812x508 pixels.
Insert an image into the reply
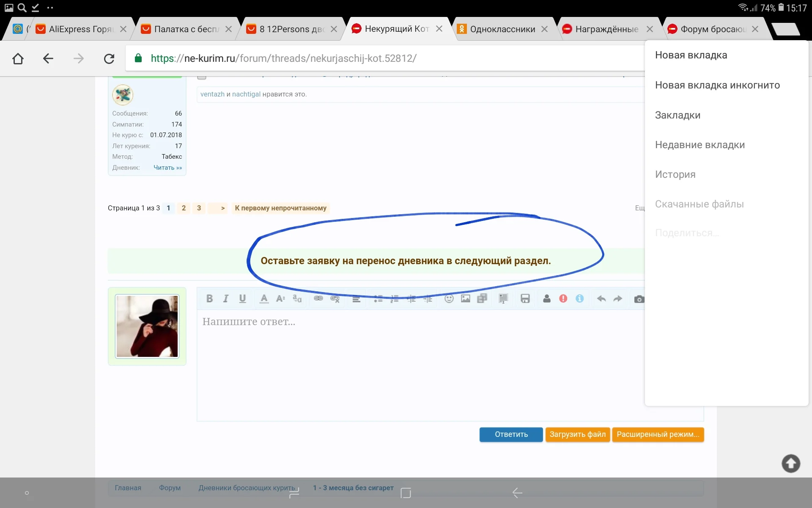[x=466, y=298]
